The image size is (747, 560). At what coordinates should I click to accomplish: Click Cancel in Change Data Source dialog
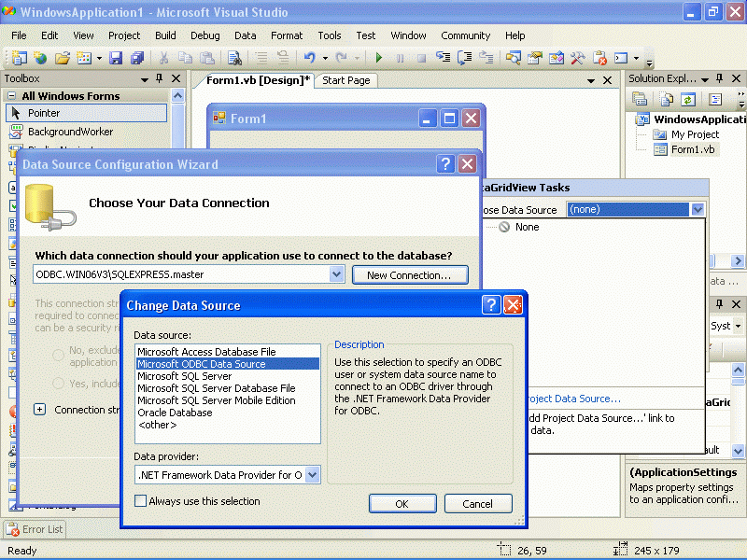(478, 504)
